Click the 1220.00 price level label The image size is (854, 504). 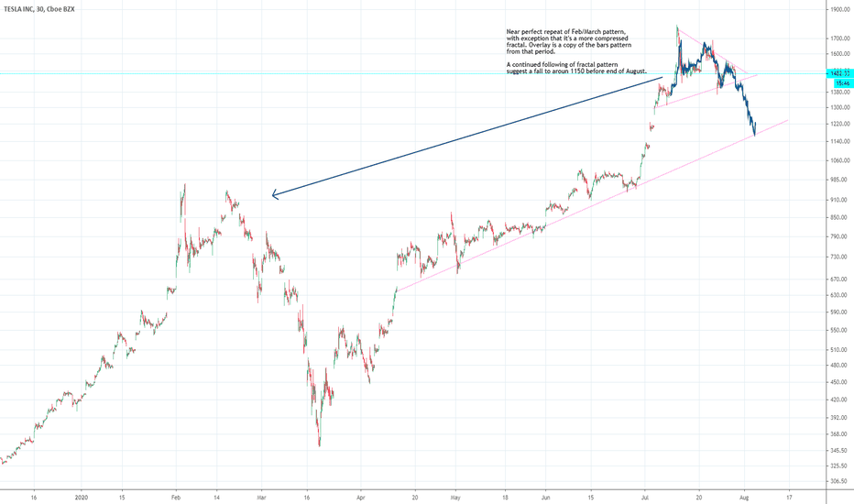[841, 125]
